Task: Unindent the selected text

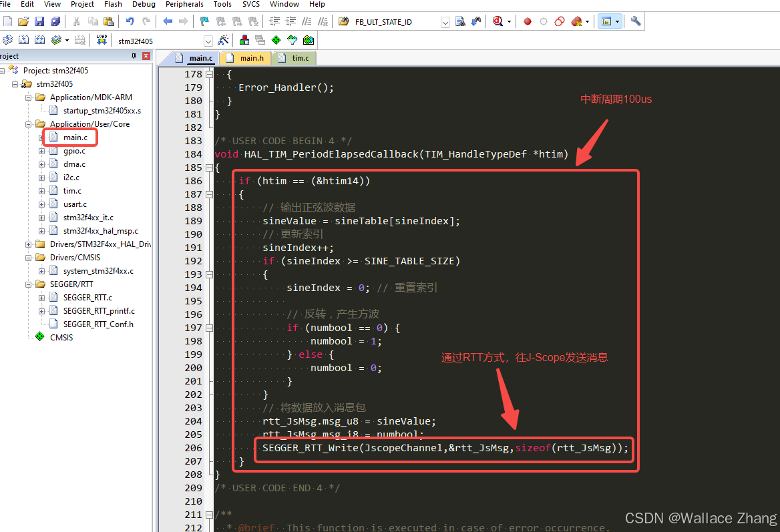Action: point(290,21)
